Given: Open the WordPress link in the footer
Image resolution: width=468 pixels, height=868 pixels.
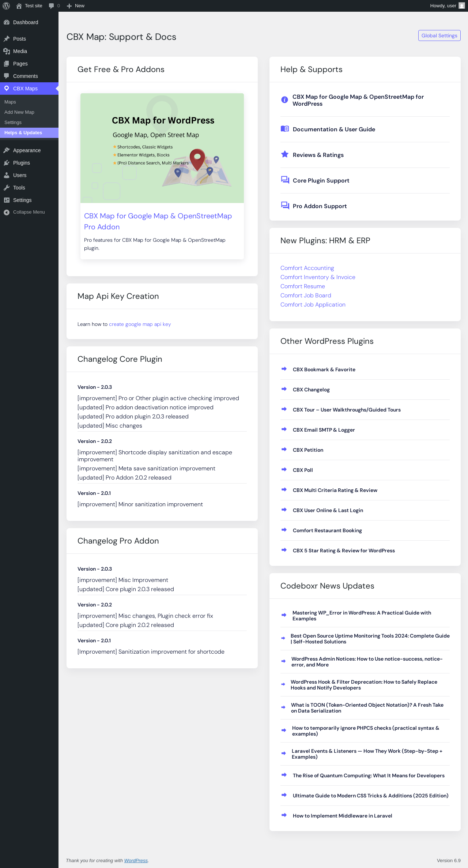Looking at the screenshot, I should click(136, 861).
